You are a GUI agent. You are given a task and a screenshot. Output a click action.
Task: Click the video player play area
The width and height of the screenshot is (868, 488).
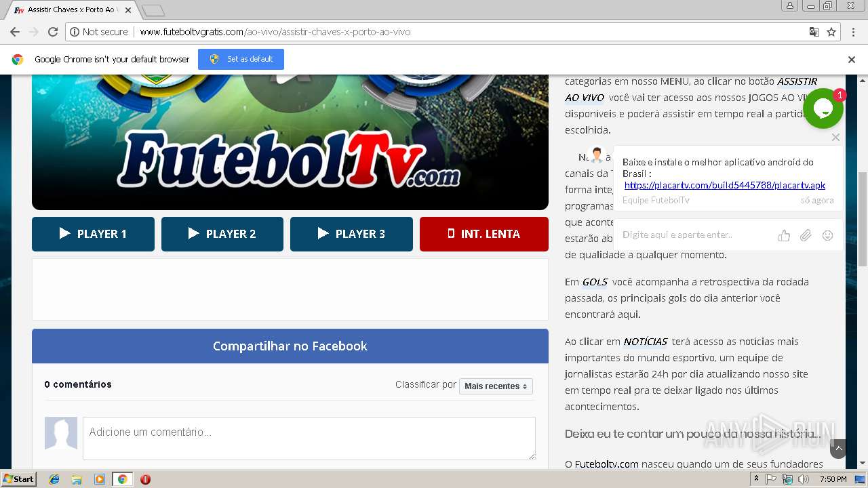coord(290,142)
